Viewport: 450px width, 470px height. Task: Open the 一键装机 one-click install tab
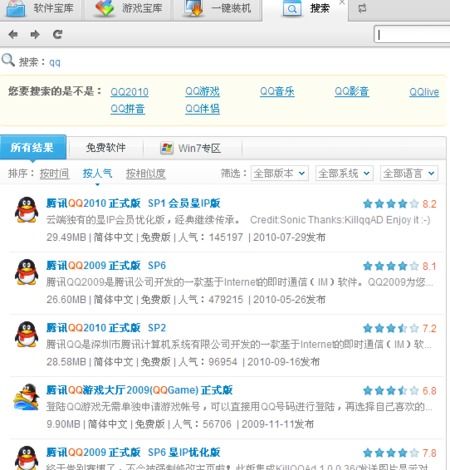(218, 9)
